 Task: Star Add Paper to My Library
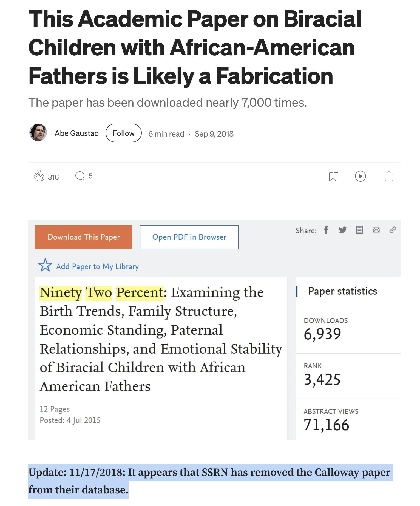pos(45,265)
